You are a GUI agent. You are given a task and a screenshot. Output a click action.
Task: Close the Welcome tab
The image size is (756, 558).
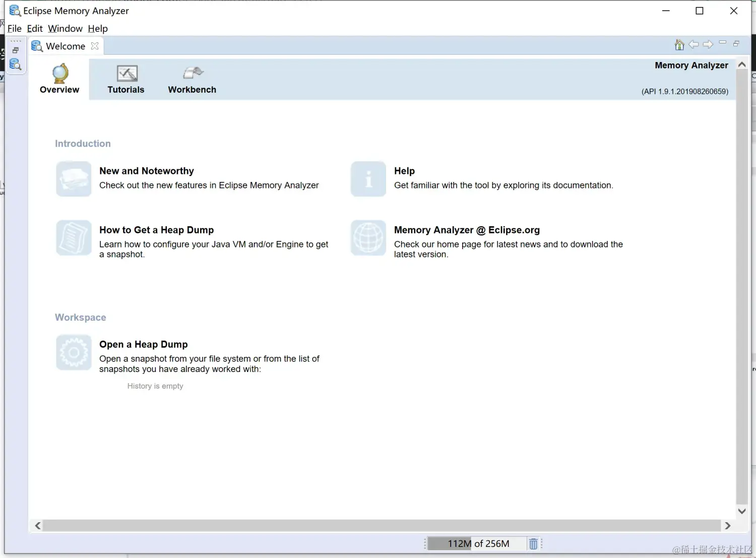(95, 46)
